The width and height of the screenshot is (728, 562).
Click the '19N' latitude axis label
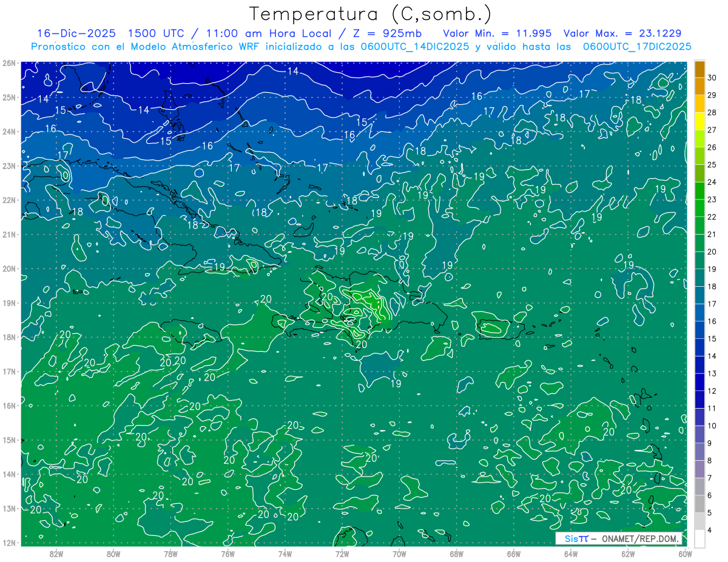pyautogui.click(x=8, y=303)
